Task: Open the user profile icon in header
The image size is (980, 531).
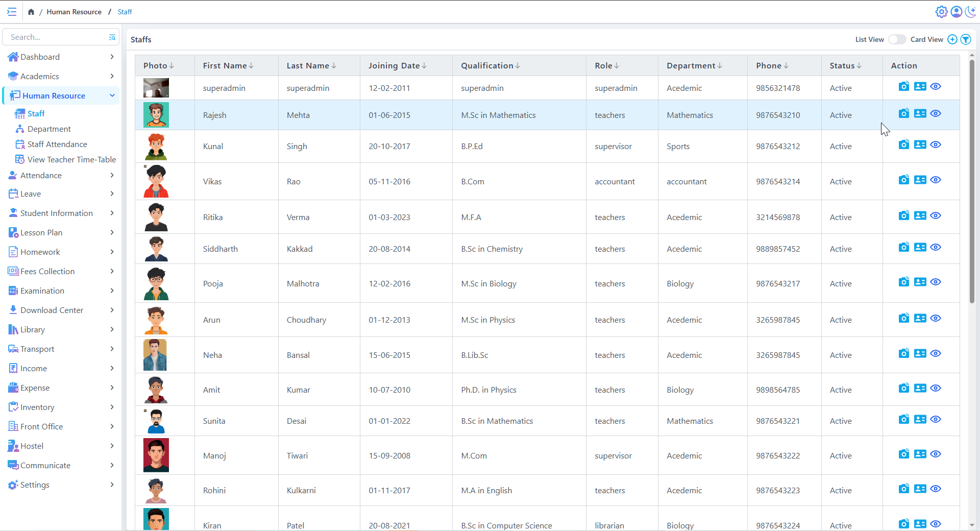Action: pyautogui.click(x=956, y=12)
